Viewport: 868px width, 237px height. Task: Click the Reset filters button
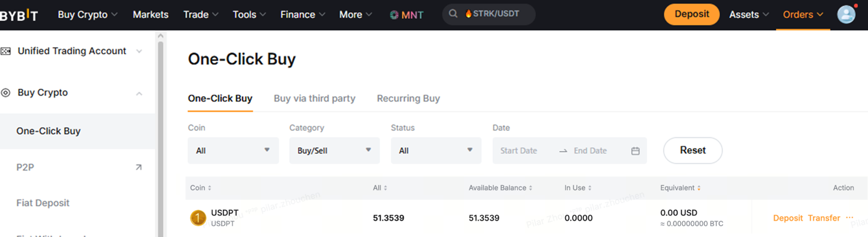coord(693,150)
